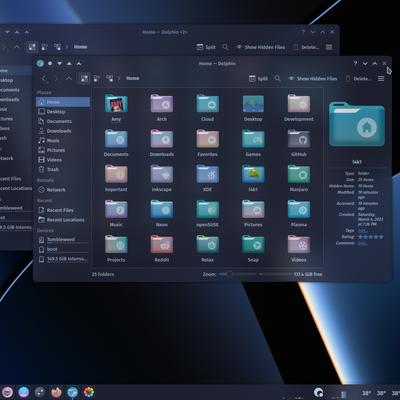Launch Firefox from the taskbar
The image size is (400, 400).
(56, 392)
